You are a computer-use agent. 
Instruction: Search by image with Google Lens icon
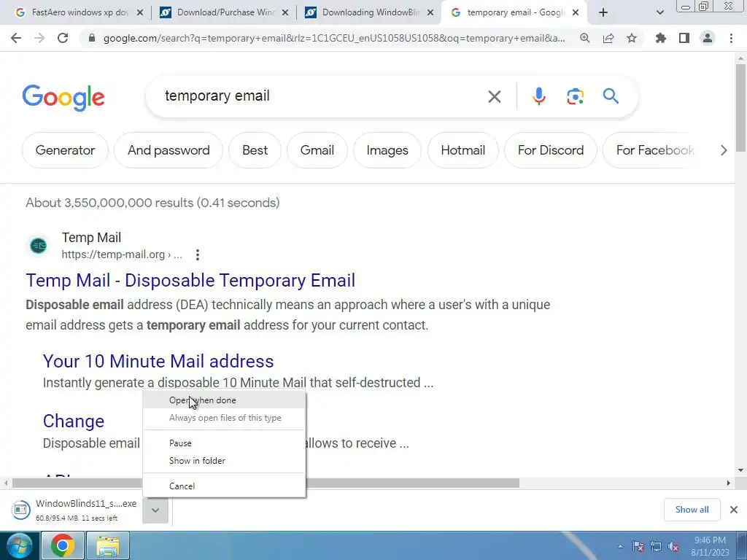(x=575, y=96)
